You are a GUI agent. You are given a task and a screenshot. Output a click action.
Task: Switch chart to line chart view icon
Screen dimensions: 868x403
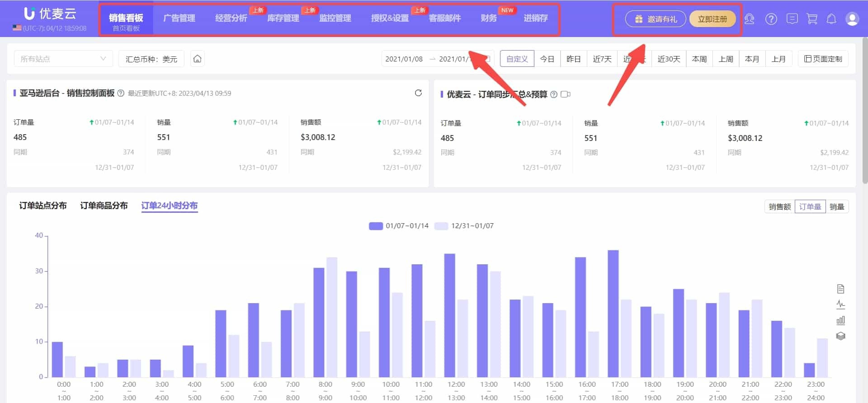pos(840,305)
